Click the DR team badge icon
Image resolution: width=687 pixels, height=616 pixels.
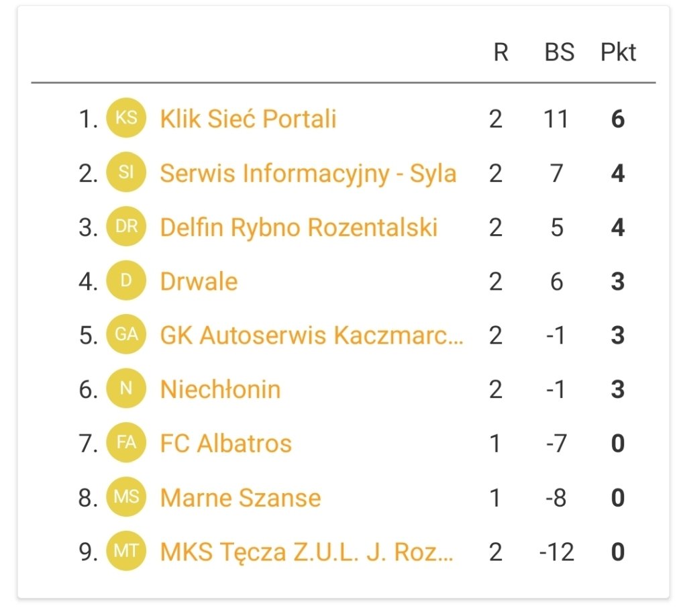tap(126, 226)
